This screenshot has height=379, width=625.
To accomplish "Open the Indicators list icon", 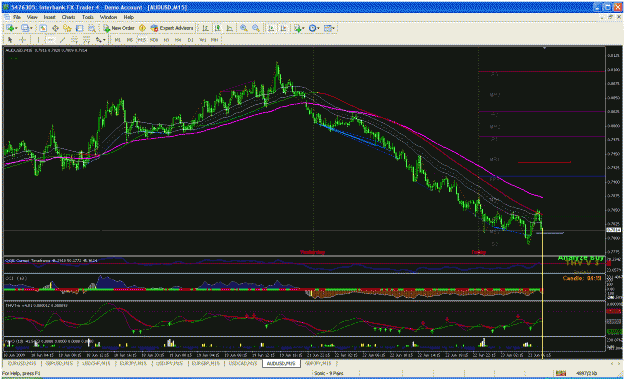I will point(297,28).
